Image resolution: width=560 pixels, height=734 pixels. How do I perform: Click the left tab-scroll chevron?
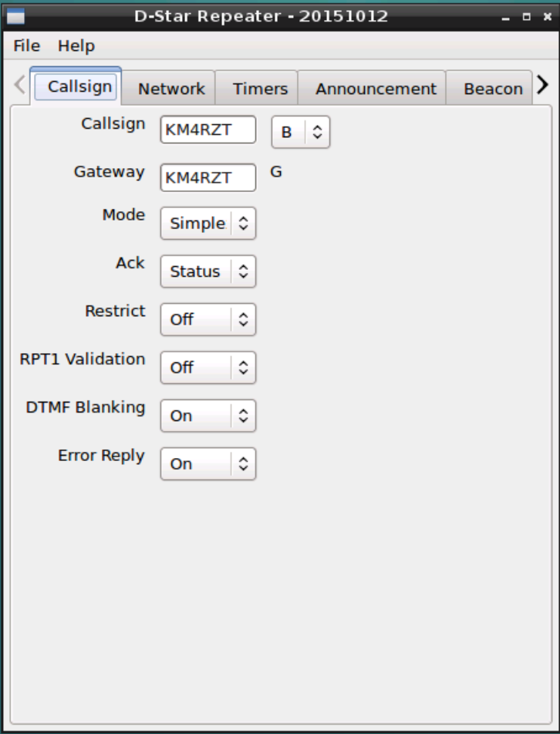[x=16, y=86]
